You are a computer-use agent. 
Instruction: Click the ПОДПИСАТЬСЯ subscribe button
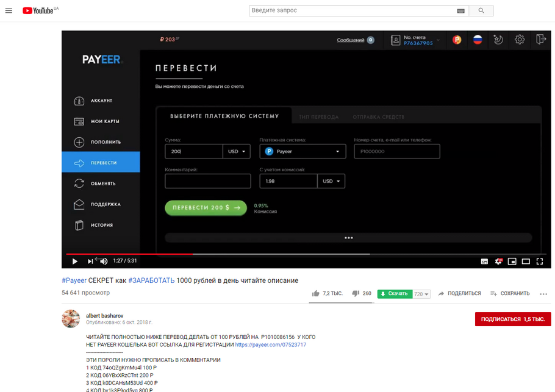tap(513, 319)
